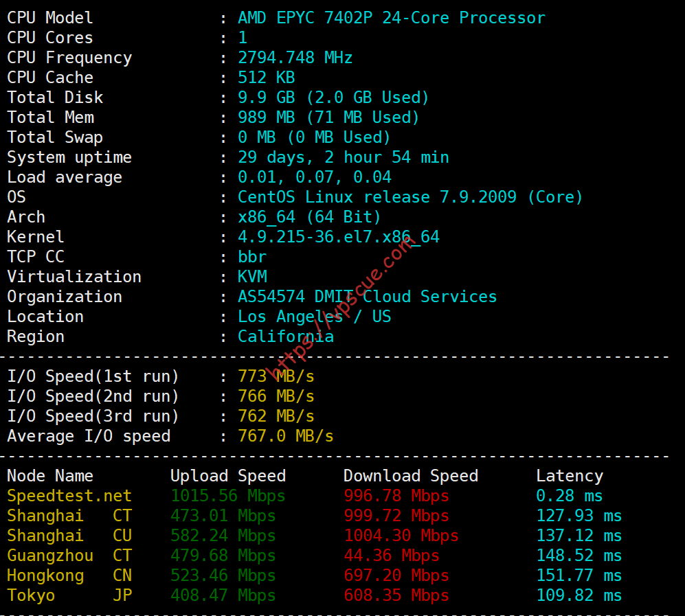Image resolution: width=685 pixels, height=616 pixels.
Task: Click the Upload Speed column header
Action: pyautogui.click(x=228, y=476)
